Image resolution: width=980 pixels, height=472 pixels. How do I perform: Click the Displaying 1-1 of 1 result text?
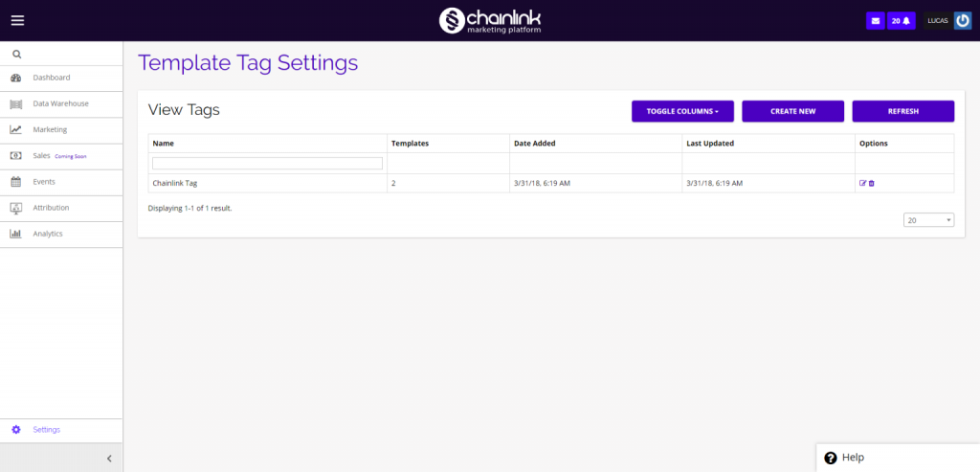point(190,208)
